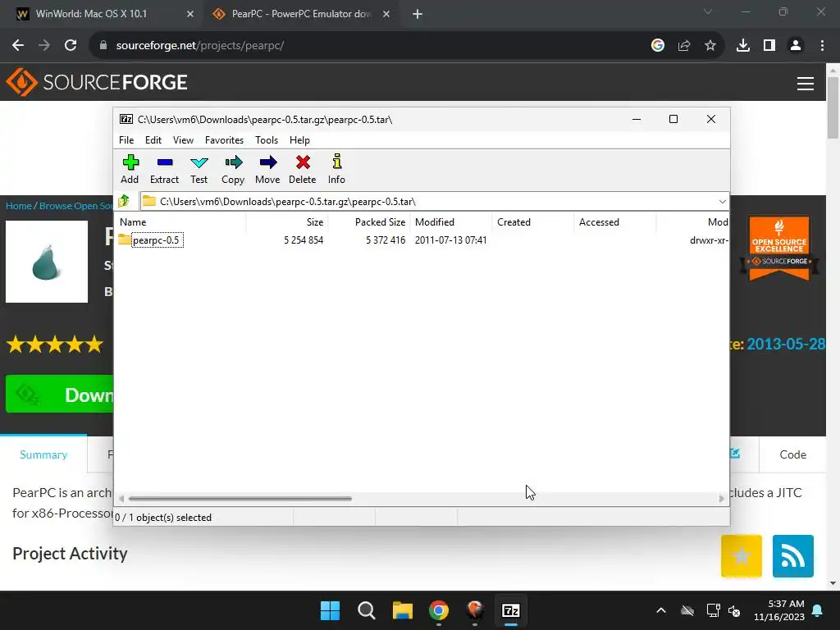Screen dimensions: 840x630
Task: Open the Chrome three-dot menu
Action: [x=822, y=46]
